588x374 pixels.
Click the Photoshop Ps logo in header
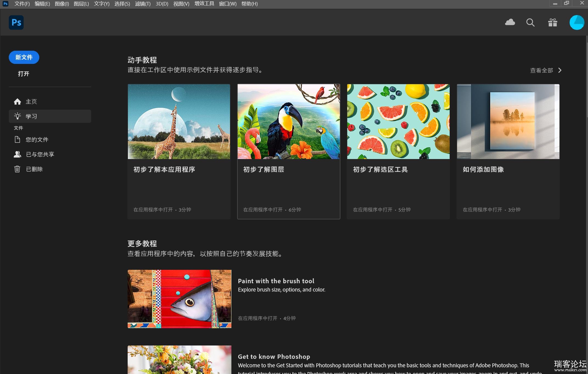(16, 22)
